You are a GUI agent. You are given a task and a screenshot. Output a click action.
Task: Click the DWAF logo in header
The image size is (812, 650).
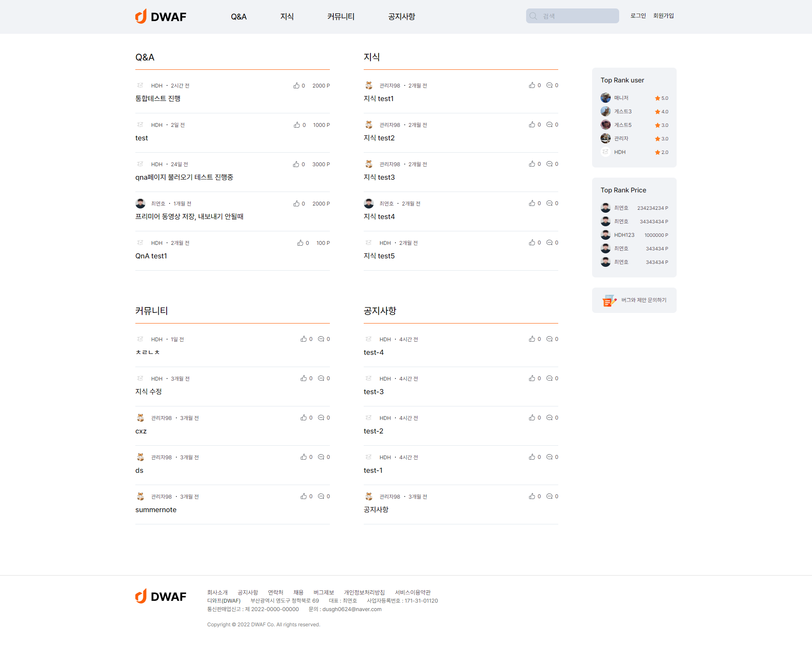click(x=161, y=16)
